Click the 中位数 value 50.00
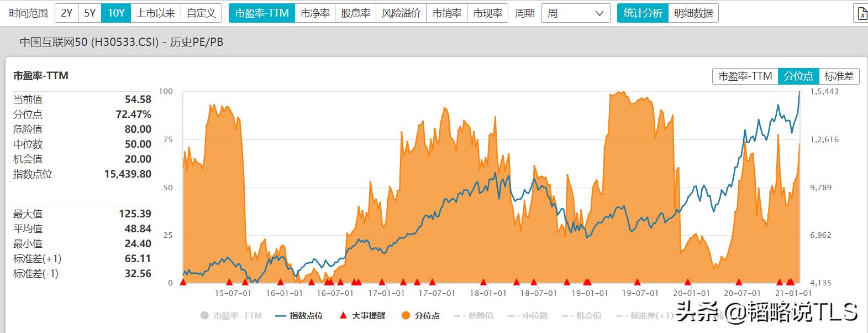This screenshot has height=333, width=868. (x=138, y=144)
